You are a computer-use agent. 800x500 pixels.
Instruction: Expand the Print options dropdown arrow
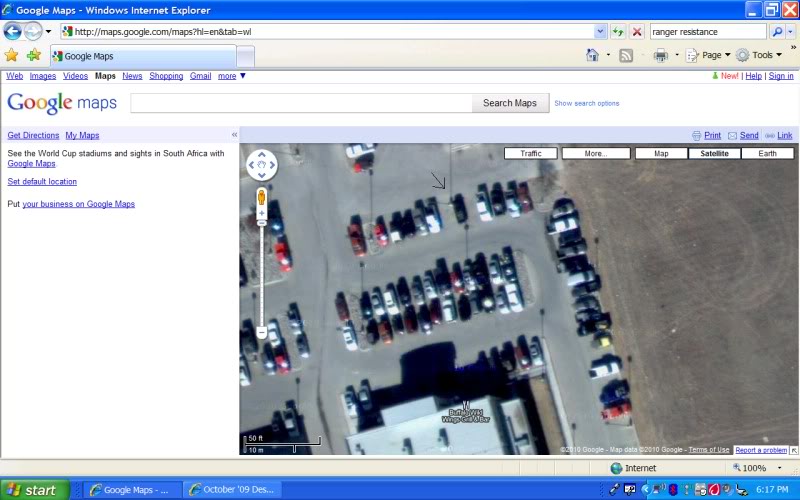(677, 55)
